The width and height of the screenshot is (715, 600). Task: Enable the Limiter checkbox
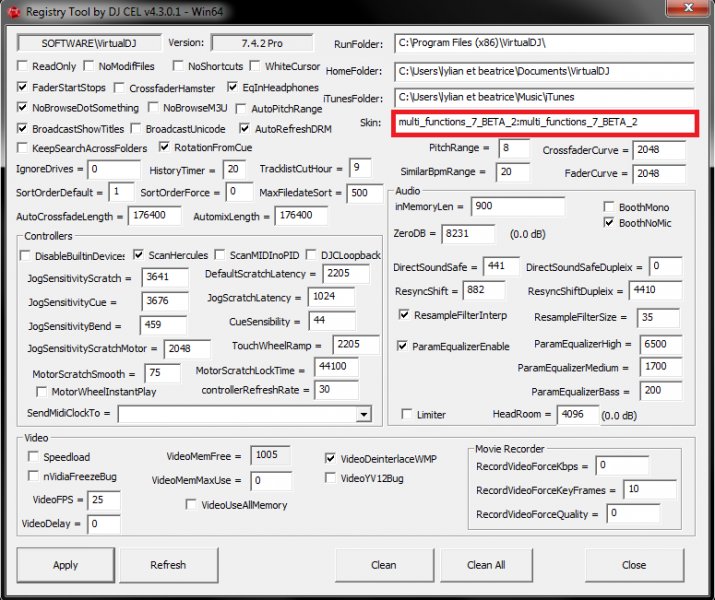click(407, 414)
